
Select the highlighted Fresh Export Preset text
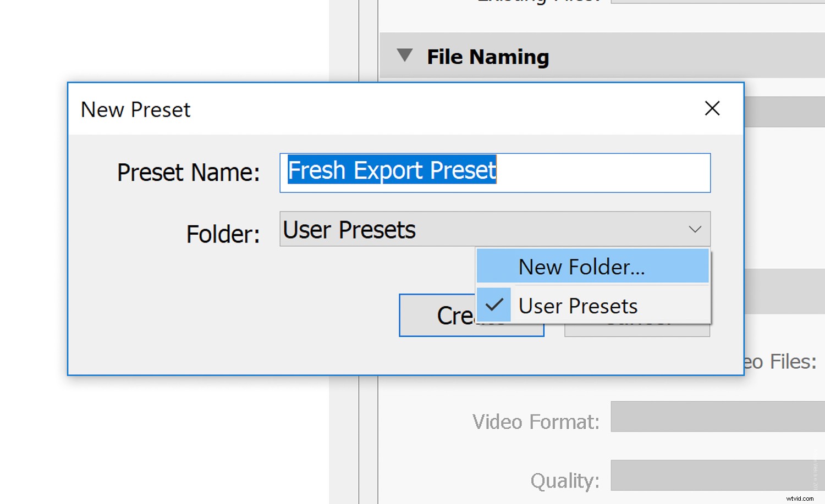click(x=391, y=171)
